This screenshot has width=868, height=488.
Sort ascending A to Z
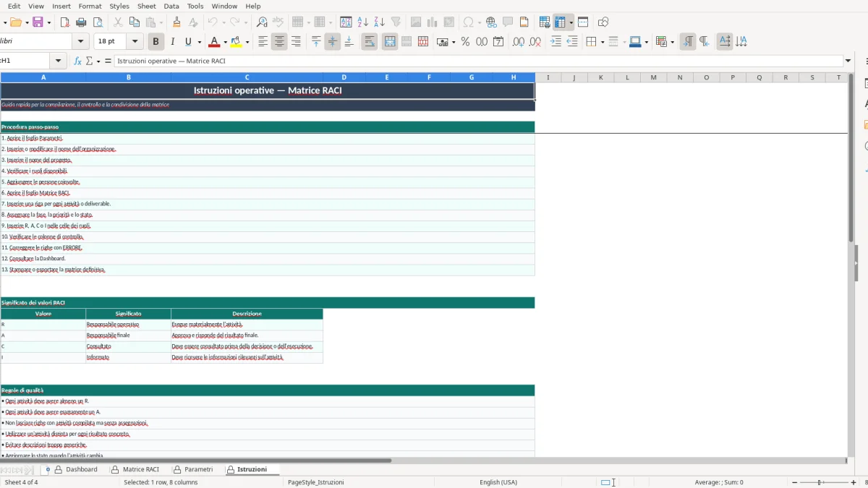pos(362,22)
